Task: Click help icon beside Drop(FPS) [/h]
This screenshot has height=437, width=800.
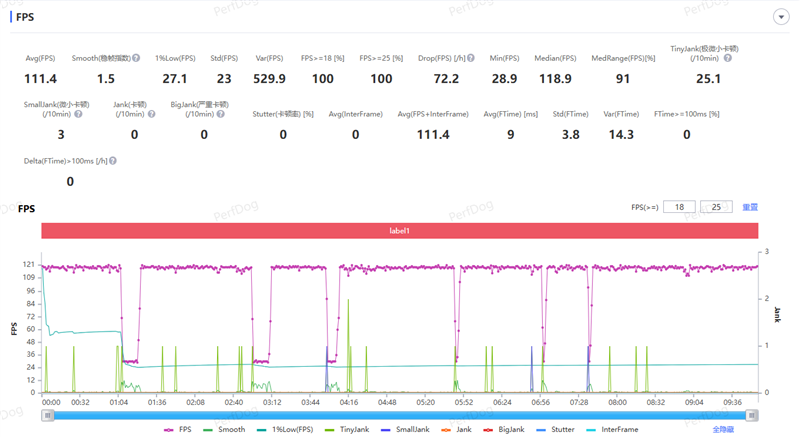Action: tap(470, 59)
